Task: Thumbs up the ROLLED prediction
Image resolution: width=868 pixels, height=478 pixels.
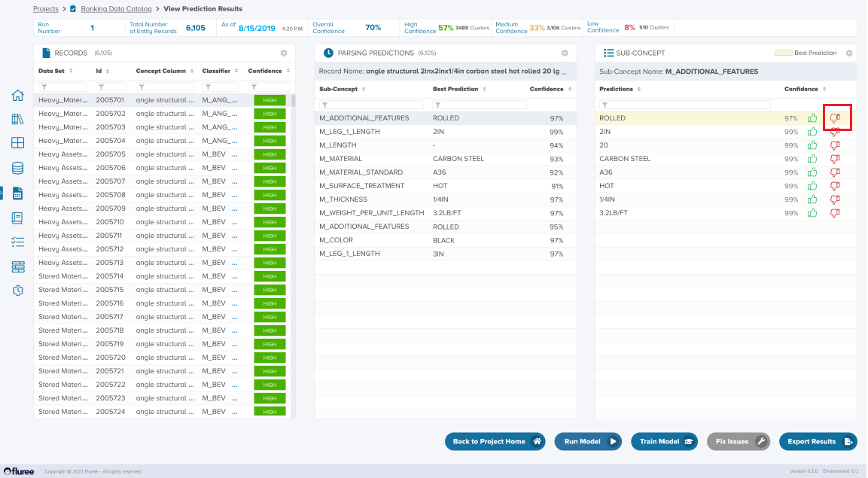Action: [x=812, y=118]
